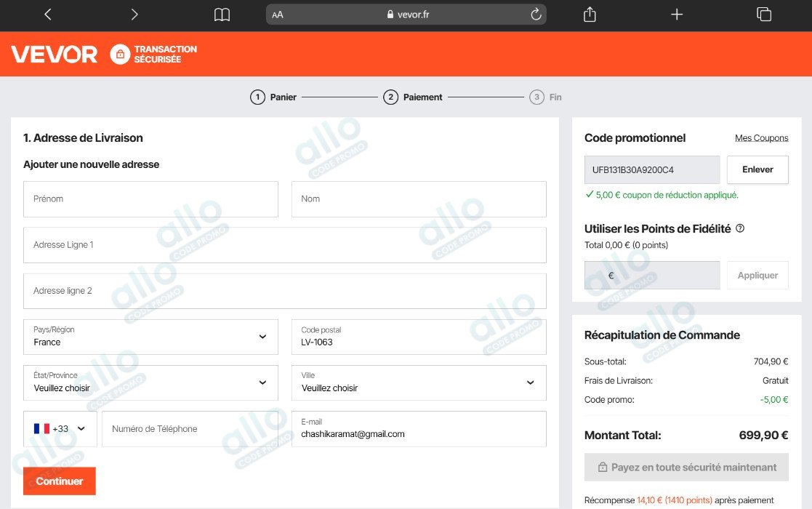Open the Safari share sheet icon
812x509 pixels.
[x=590, y=15]
